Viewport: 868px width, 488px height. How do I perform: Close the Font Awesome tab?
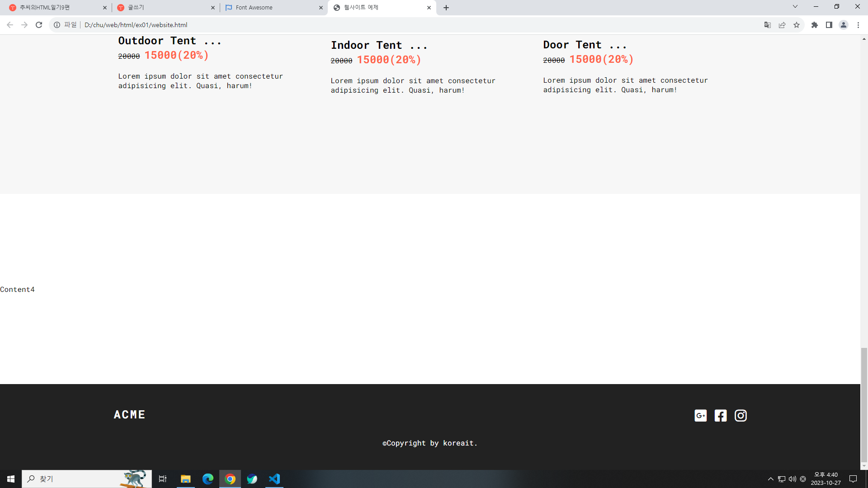321,8
